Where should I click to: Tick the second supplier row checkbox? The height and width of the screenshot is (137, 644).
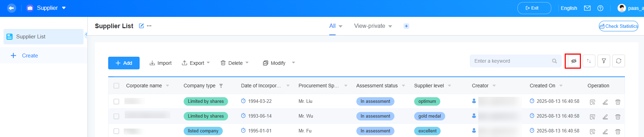[116, 116]
